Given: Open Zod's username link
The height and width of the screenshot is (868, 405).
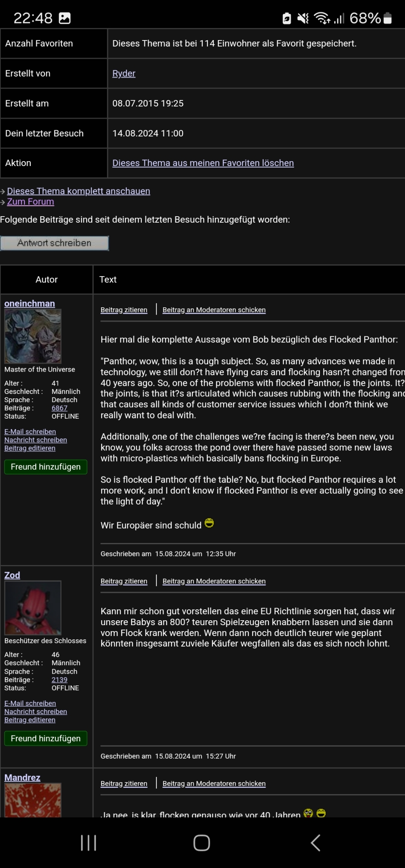Looking at the screenshot, I should [x=12, y=575].
